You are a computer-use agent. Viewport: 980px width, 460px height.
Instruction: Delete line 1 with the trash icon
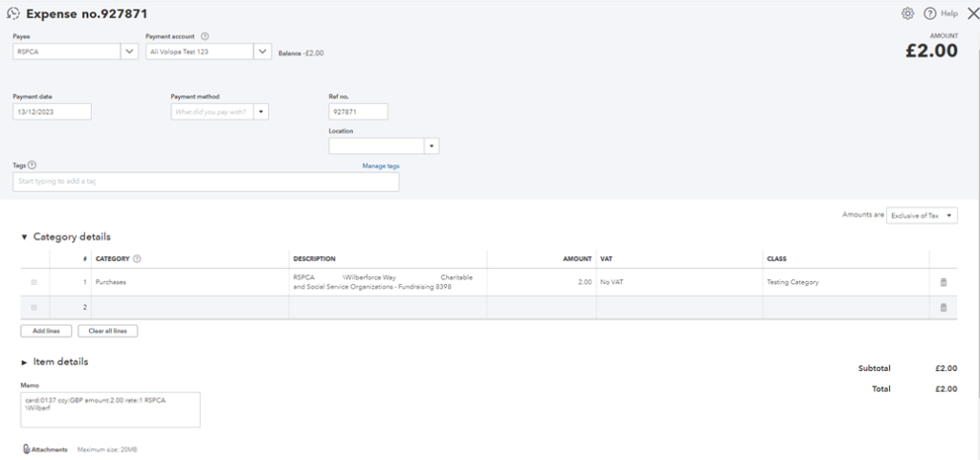coord(943,282)
